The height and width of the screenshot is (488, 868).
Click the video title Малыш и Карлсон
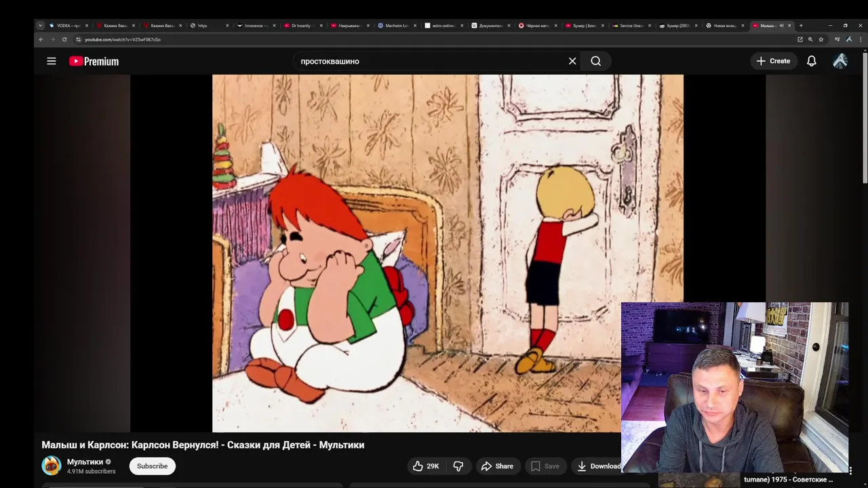(x=203, y=445)
